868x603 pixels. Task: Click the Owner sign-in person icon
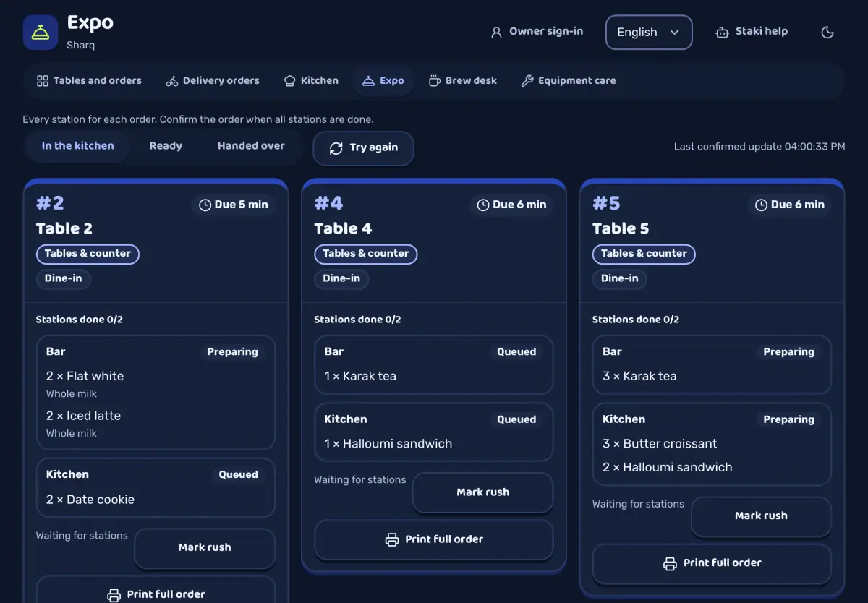point(496,32)
